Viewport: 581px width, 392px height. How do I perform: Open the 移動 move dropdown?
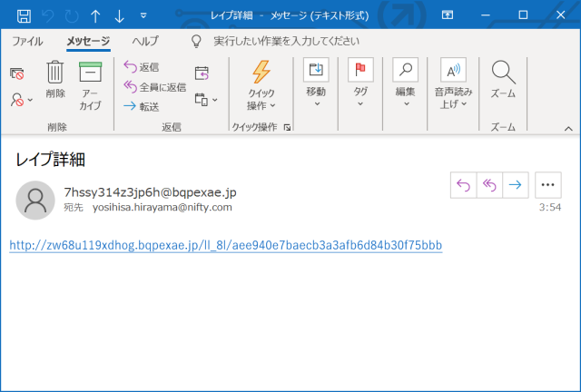[316, 83]
